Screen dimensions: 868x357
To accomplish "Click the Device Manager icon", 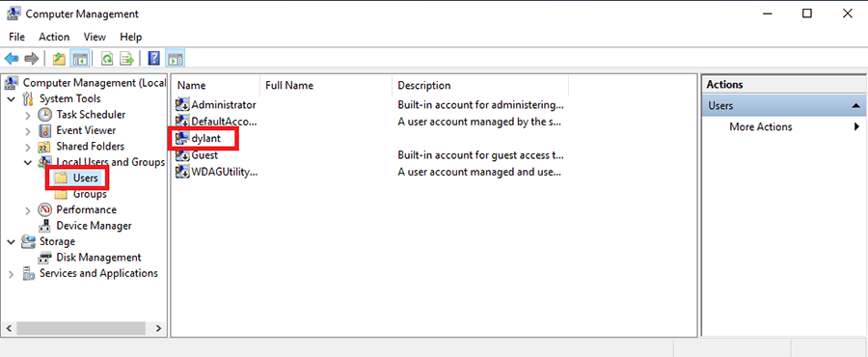I will (x=44, y=226).
